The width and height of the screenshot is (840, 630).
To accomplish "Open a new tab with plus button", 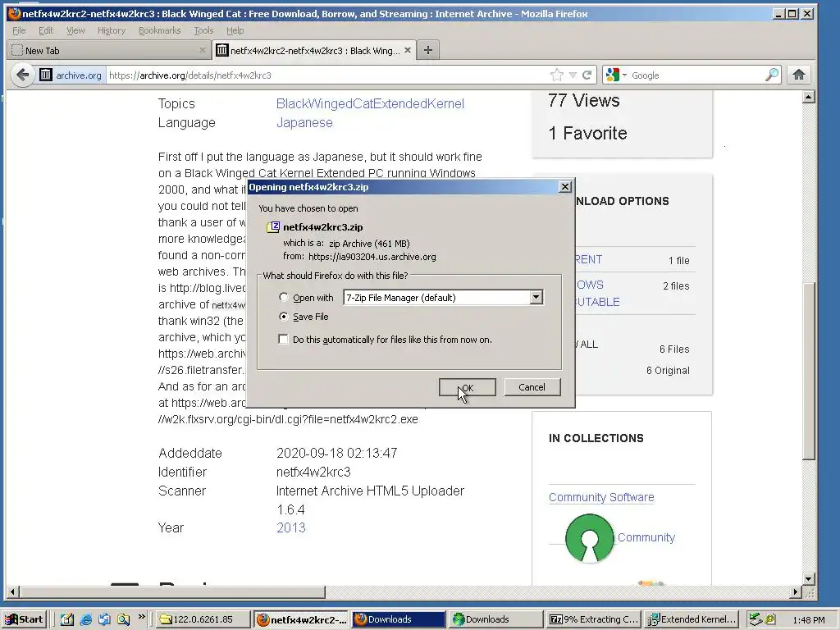I will pos(427,50).
